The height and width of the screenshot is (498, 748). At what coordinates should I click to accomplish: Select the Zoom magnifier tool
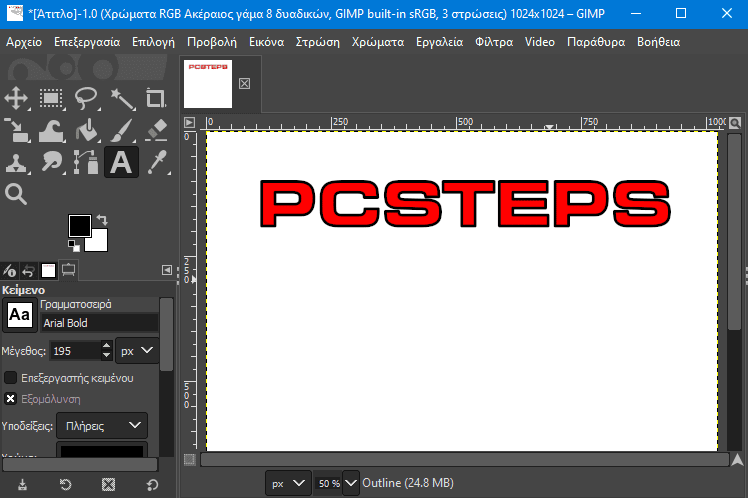coord(16,195)
